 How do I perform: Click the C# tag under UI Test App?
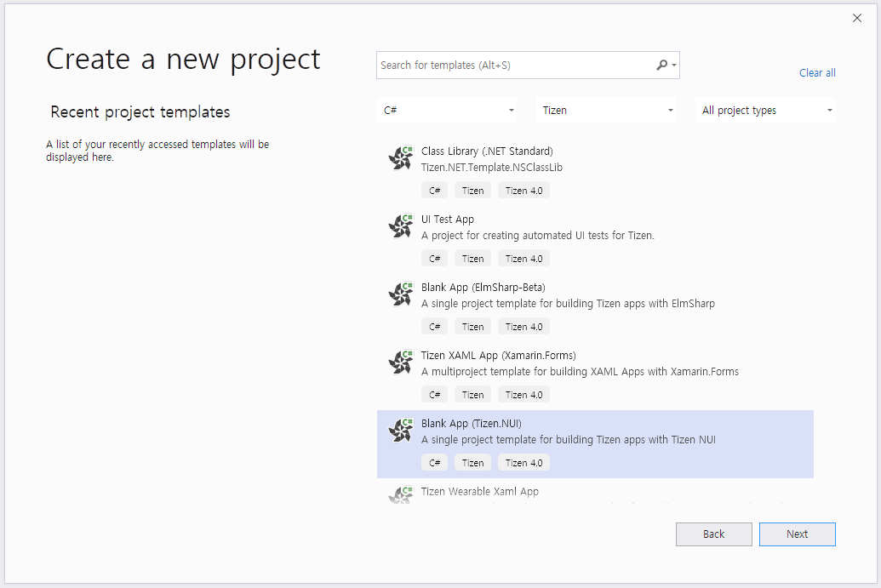tap(434, 259)
